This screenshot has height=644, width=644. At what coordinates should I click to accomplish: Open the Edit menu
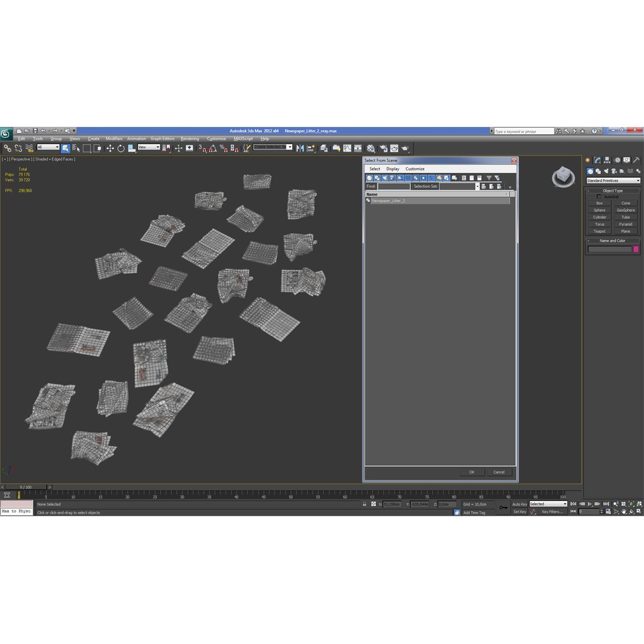tap(21, 139)
